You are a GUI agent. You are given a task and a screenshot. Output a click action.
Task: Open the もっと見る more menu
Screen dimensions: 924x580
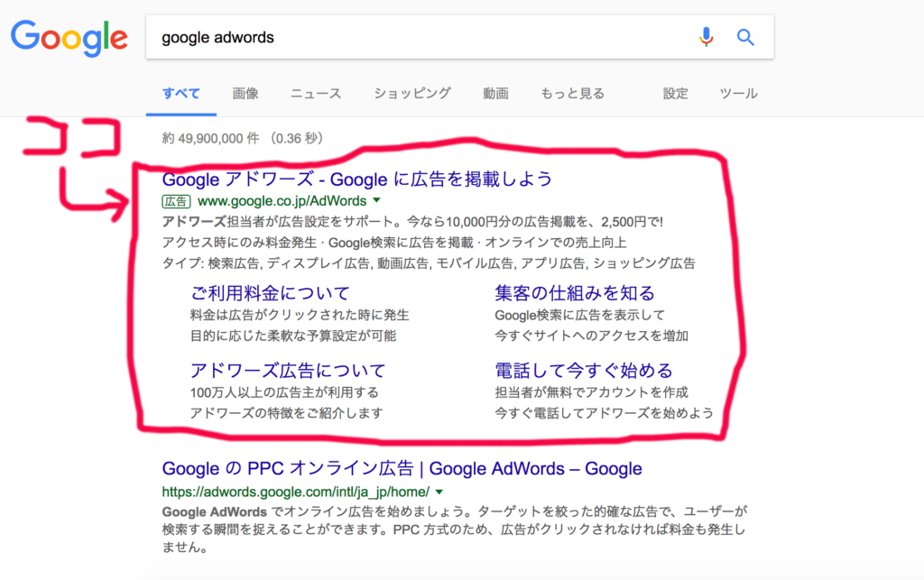point(572,94)
